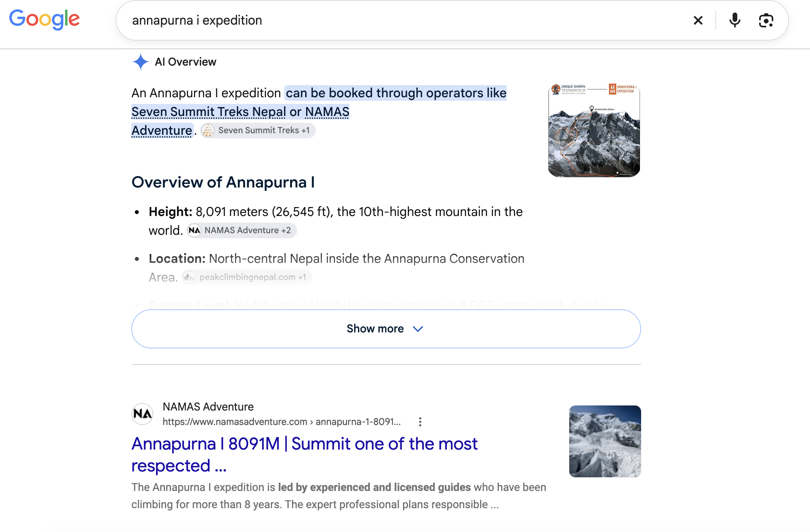The image size is (810, 532).
Task: Open more options for NAMAS Adventure result
Action: coord(420,422)
